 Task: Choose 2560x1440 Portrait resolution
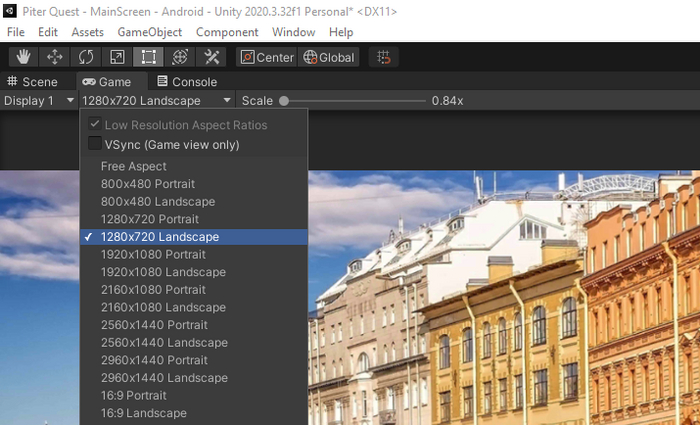(x=194, y=325)
